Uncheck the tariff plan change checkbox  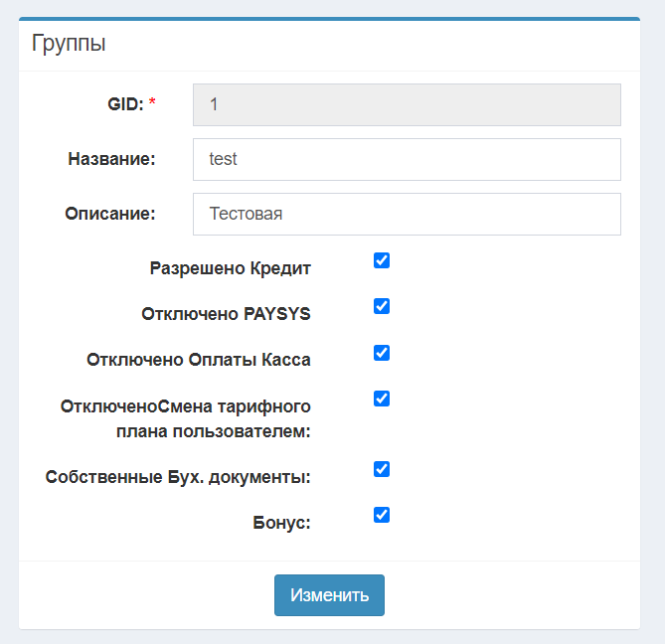point(382,399)
